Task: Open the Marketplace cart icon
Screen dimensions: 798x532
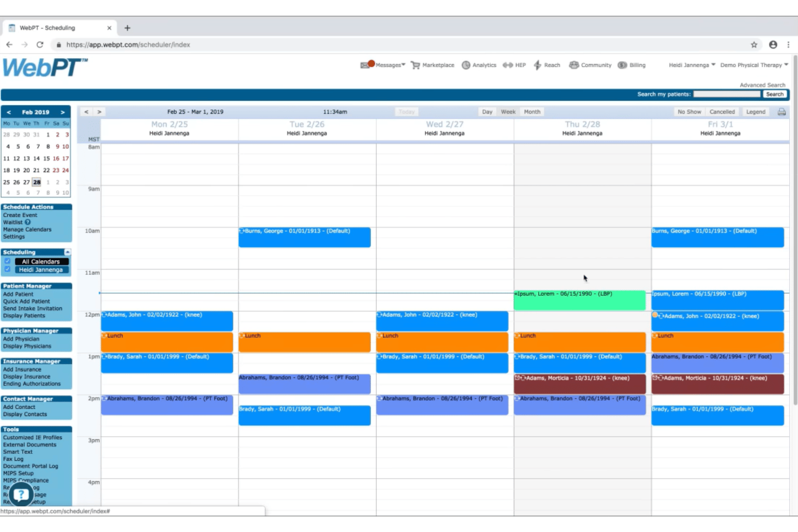Action: [415, 65]
